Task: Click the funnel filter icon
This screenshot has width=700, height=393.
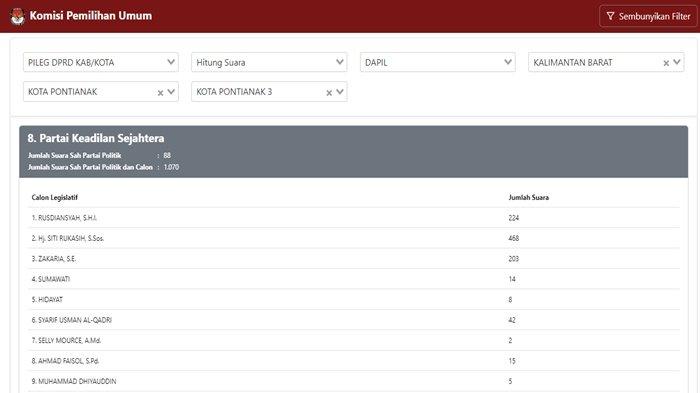Action: click(610, 16)
